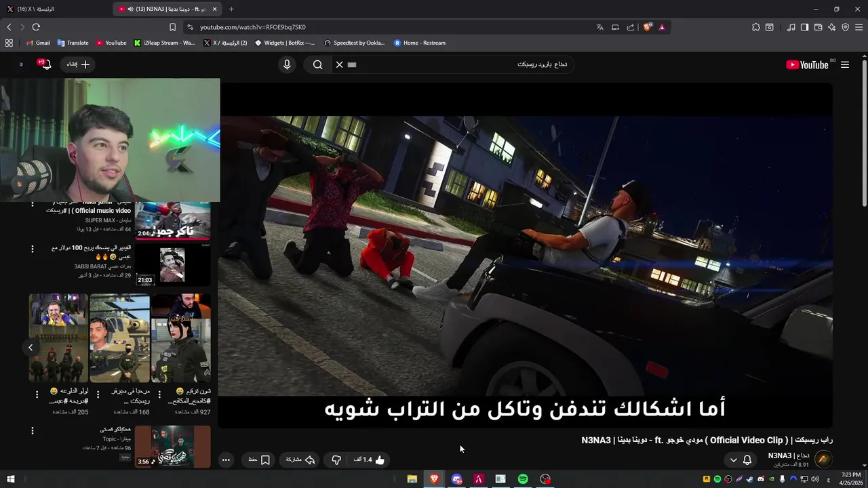Open the Gmail bookmark
This screenshot has height=488, width=868.
point(38,43)
